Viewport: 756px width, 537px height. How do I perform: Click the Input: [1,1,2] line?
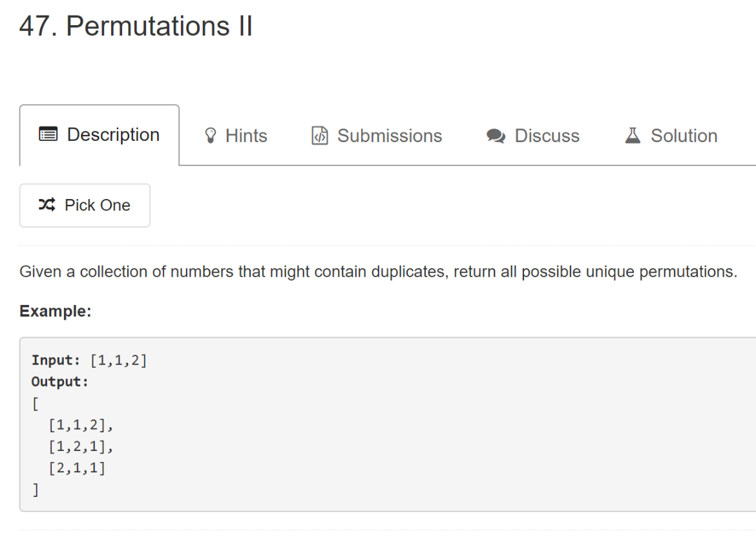point(89,361)
